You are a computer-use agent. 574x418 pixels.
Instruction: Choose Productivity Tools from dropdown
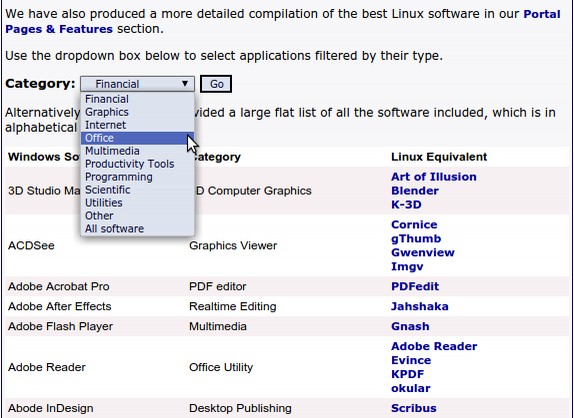tap(137, 164)
